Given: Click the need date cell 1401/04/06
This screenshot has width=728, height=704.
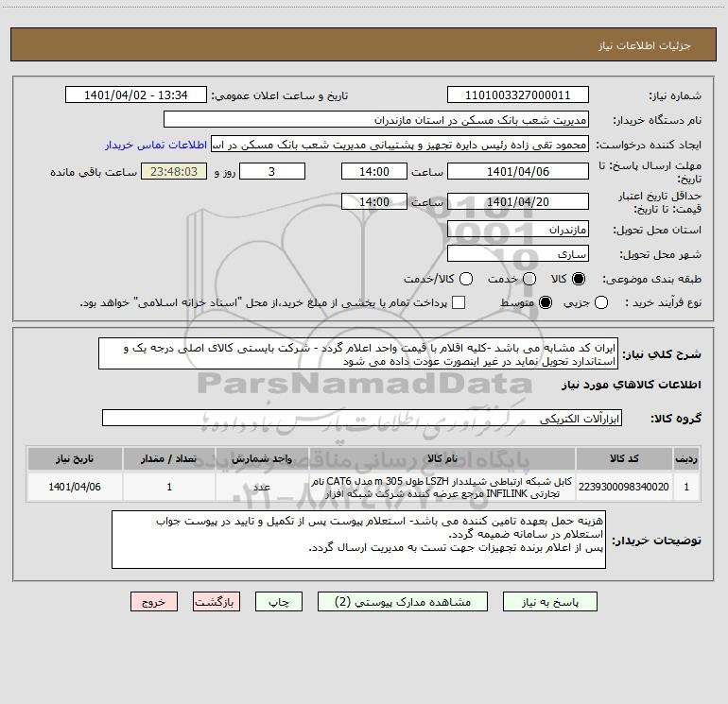Looking at the screenshot, I should click(x=75, y=487).
